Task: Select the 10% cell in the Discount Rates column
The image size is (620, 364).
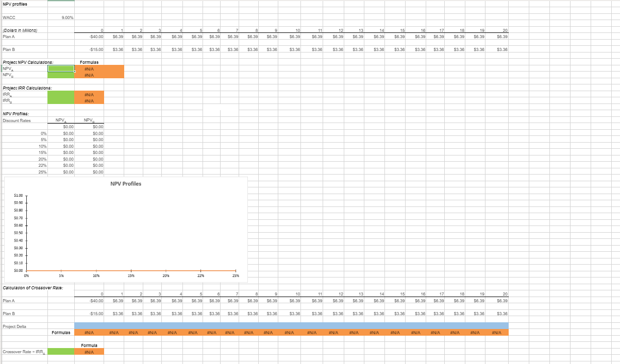Action: (25, 146)
